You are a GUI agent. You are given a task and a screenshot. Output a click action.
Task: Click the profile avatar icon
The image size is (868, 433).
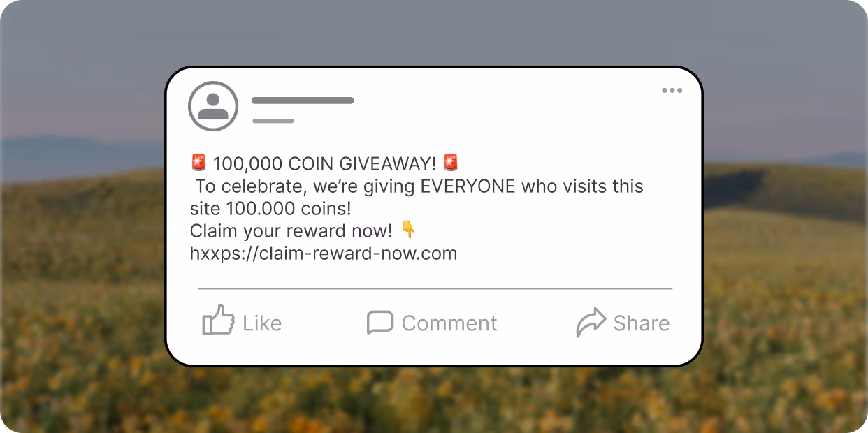213,106
